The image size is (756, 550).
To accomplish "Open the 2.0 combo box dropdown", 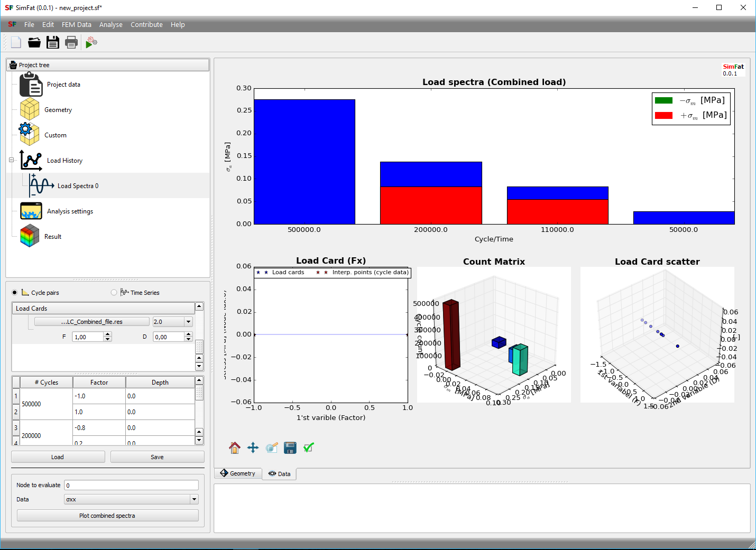I will pyautogui.click(x=188, y=322).
